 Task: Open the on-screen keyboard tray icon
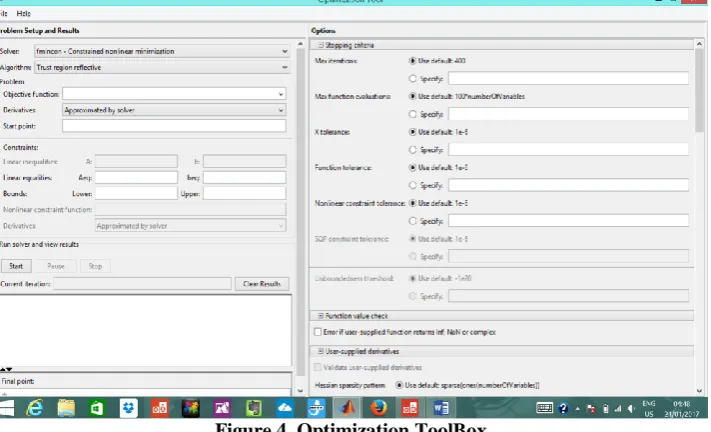coord(544,408)
